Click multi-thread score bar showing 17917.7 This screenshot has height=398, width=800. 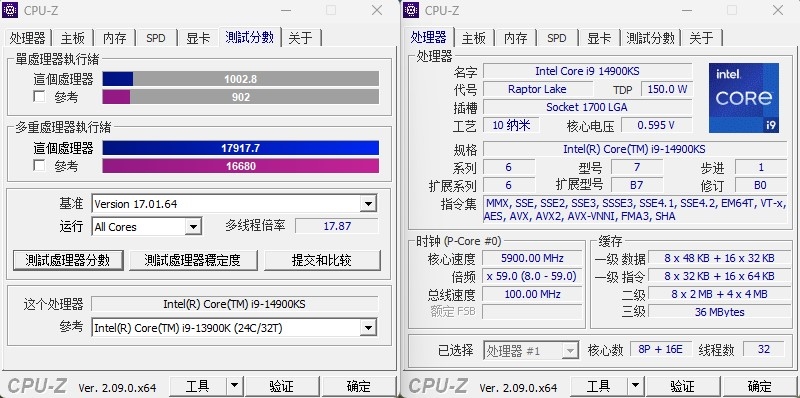(241, 148)
